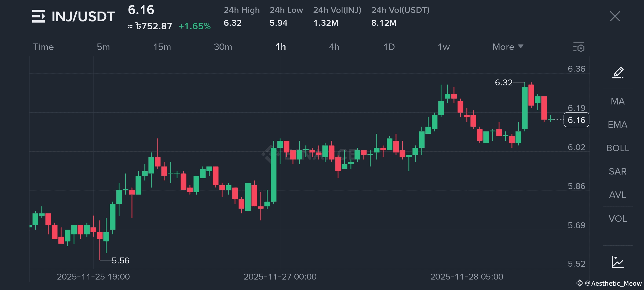The image size is (644, 290).
Task: Open the line chart analysis icon
Action: coord(618,262)
